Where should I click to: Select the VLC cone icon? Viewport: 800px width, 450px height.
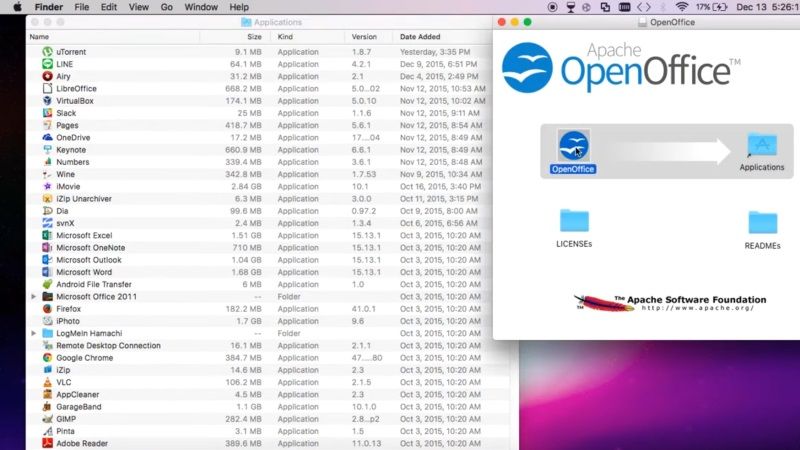(x=47, y=382)
